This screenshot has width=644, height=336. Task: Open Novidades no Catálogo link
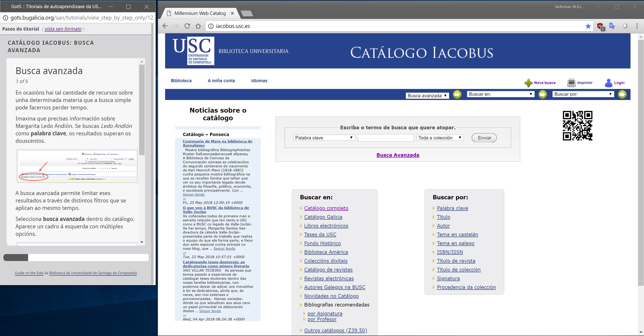click(x=331, y=296)
